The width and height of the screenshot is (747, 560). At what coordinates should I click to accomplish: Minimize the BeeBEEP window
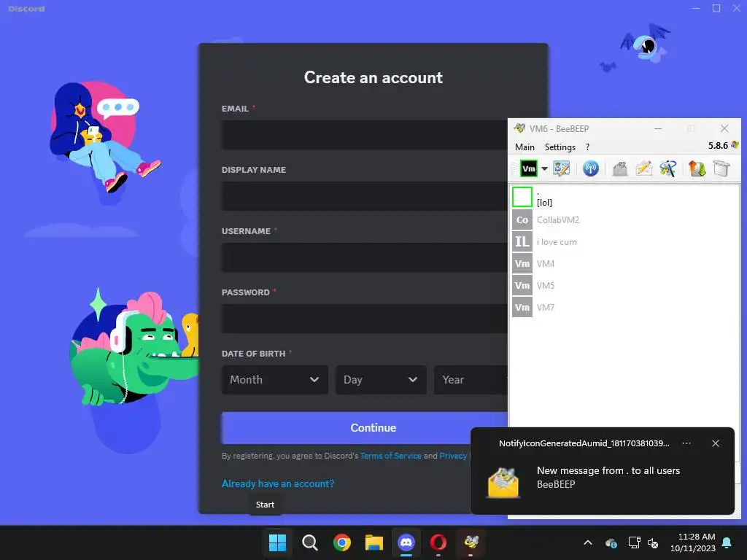(658, 128)
